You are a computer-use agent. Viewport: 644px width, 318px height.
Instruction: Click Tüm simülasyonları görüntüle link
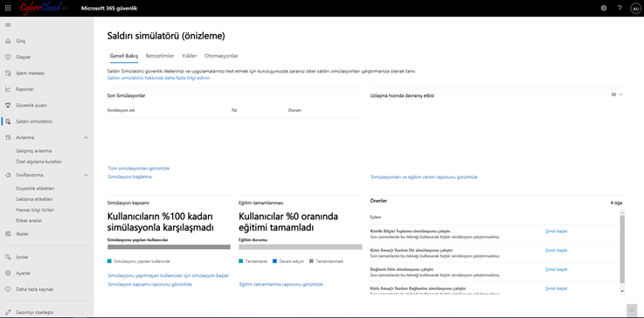(x=138, y=169)
